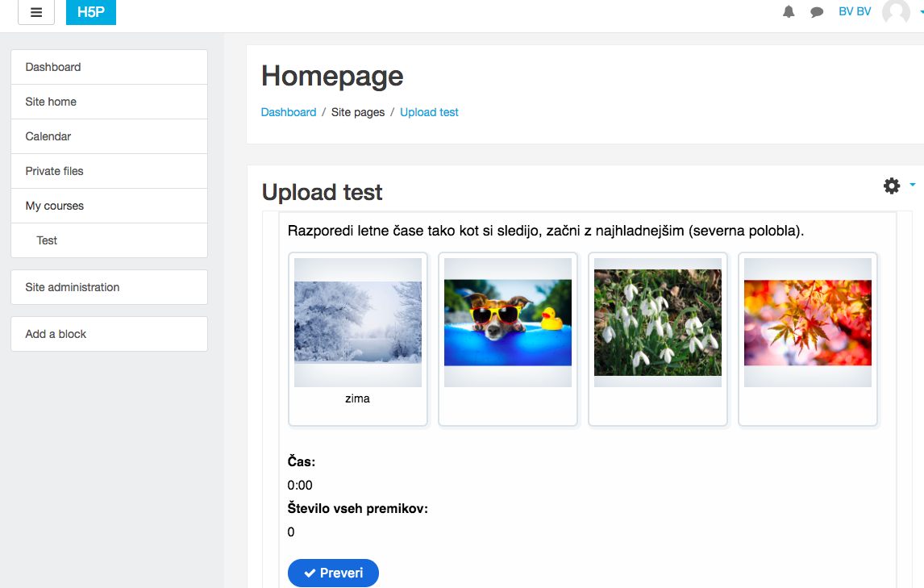The width and height of the screenshot is (924, 588).
Task: Select the autumn red leaves card
Action: (x=808, y=339)
